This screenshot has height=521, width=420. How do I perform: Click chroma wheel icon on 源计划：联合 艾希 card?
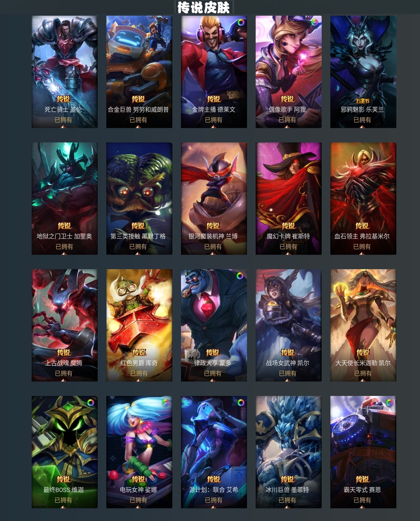[x=241, y=403]
